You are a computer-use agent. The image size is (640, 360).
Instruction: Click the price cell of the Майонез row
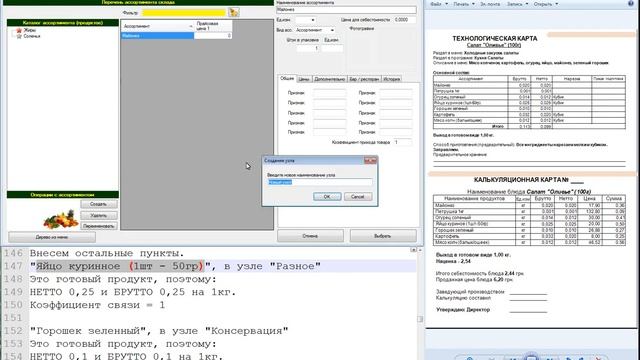(213, 36)
